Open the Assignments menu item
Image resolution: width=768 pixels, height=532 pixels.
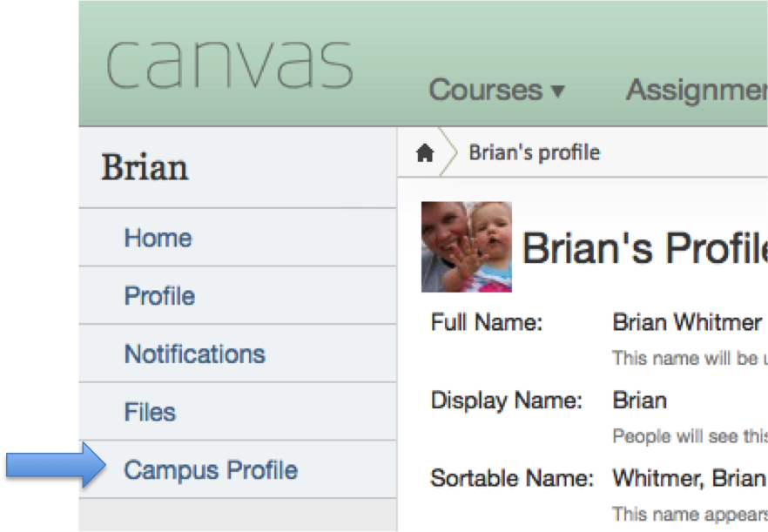click(x=697, y=90)
